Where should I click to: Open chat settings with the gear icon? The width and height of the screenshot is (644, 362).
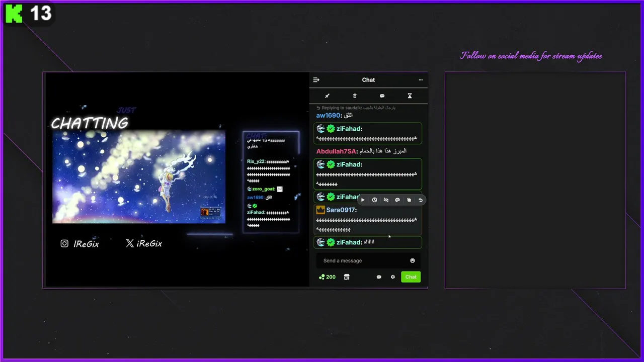[393, 277]
